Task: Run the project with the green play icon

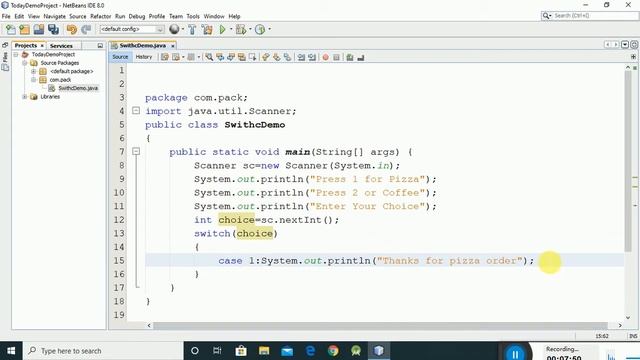Action: [x=222, y=29]
